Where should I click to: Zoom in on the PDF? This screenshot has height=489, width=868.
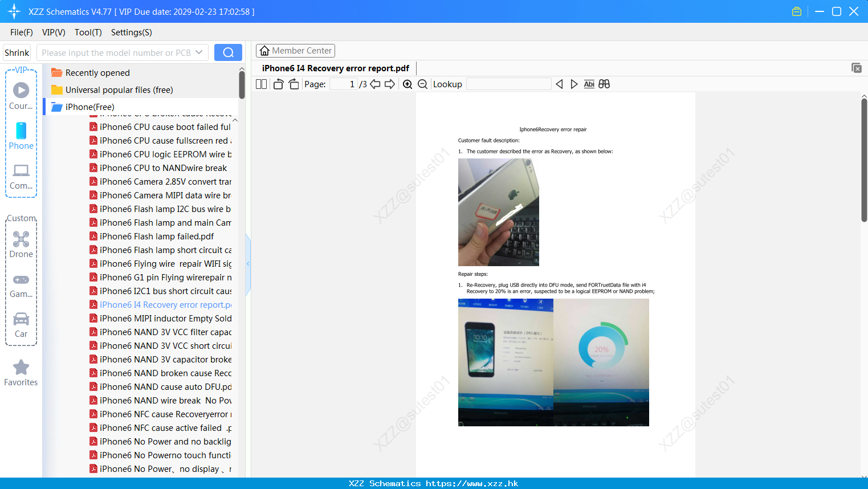click(x=407, y=84)
